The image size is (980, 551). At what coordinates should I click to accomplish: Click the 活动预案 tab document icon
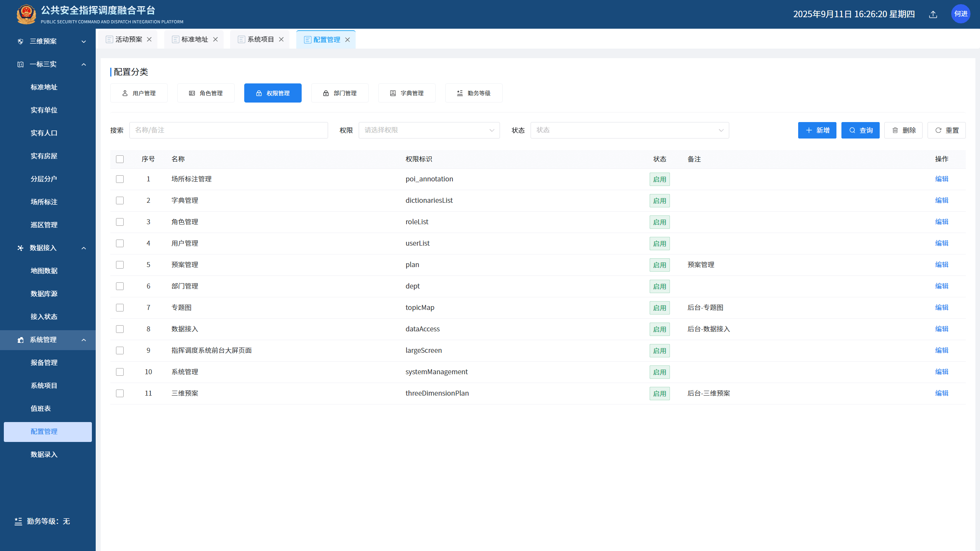tap(109, 39)
